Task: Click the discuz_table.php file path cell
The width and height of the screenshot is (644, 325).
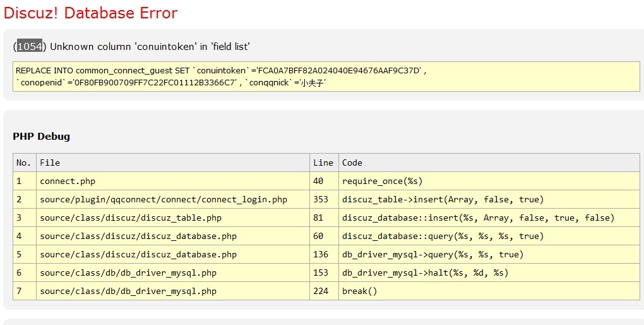Action: pos(131,218)
